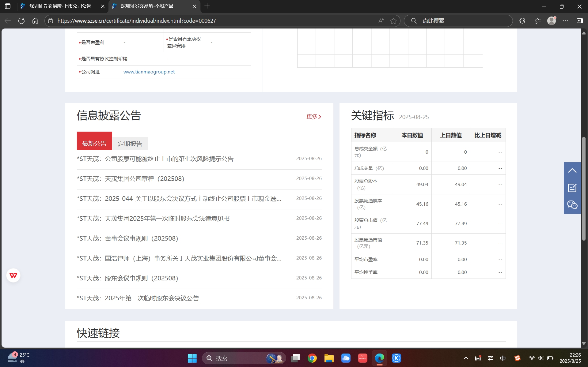Go to browser home page icon

(x=35, y=21)
